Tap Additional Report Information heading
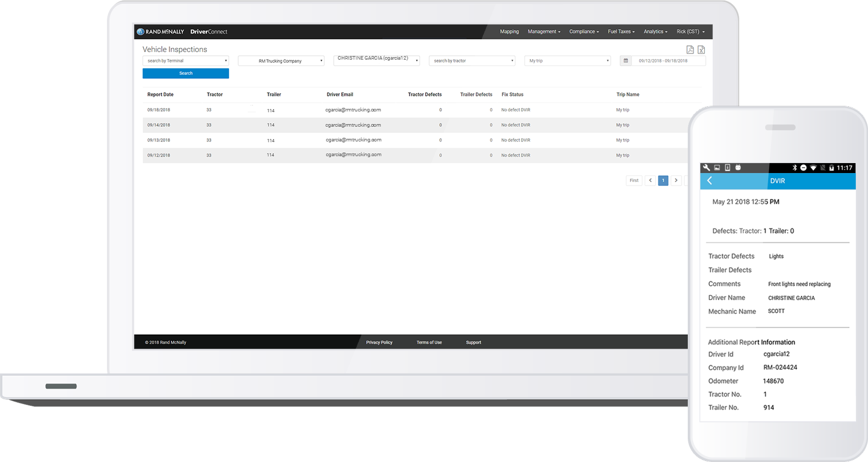This screenshot has height=462, width=868. [x=752, y=342]
